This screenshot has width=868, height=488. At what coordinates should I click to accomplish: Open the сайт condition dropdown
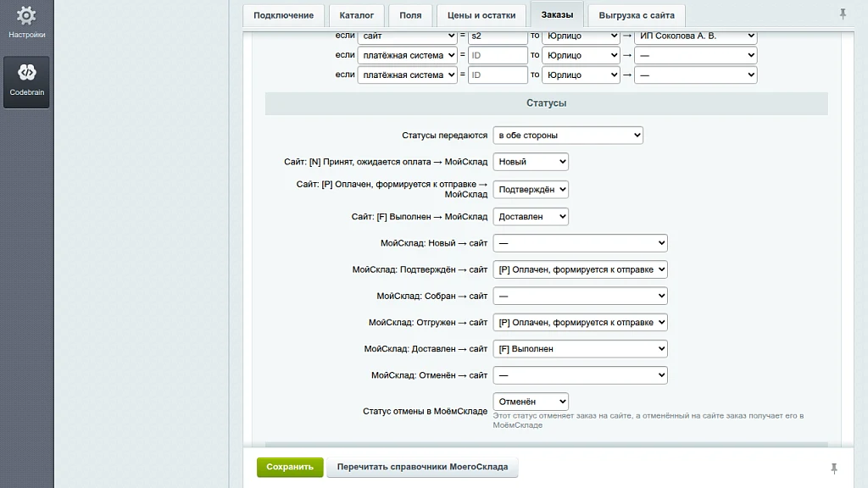tap(408, 36)
